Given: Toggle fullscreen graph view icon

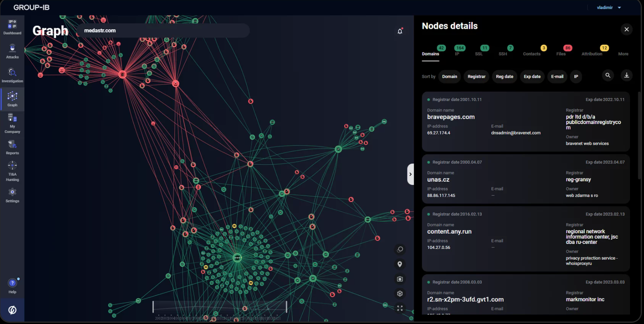Looking at the screenshot, I should point(400,308).
